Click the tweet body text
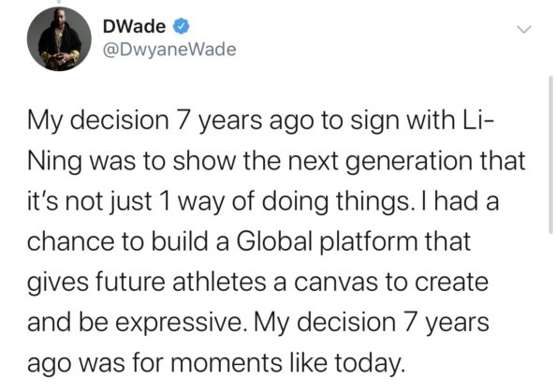Image resolution: width=557 pixels, height=392 pixels. tap(276, 241)
